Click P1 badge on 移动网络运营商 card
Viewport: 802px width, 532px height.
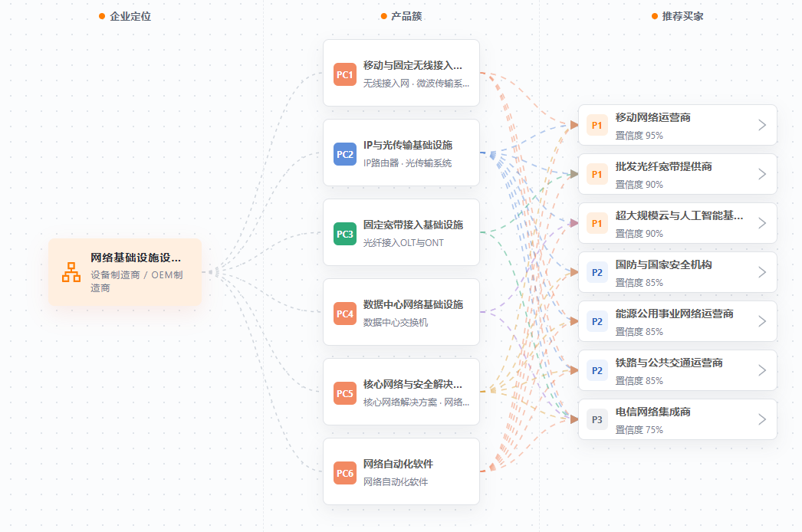[597, 125]
